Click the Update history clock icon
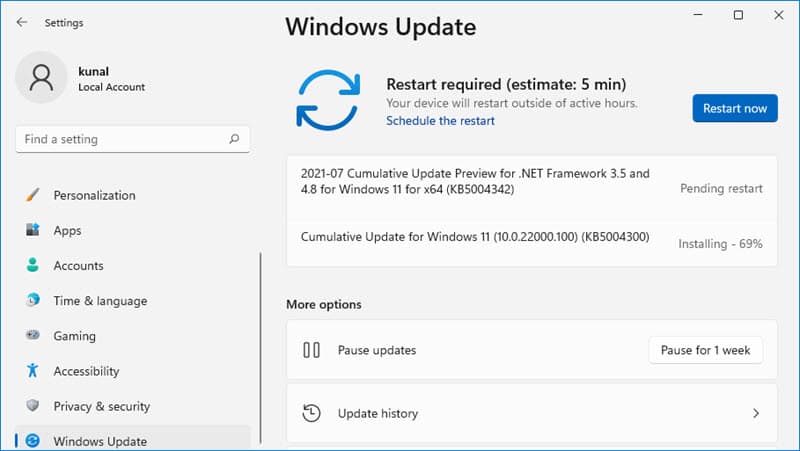 (311, 413)
